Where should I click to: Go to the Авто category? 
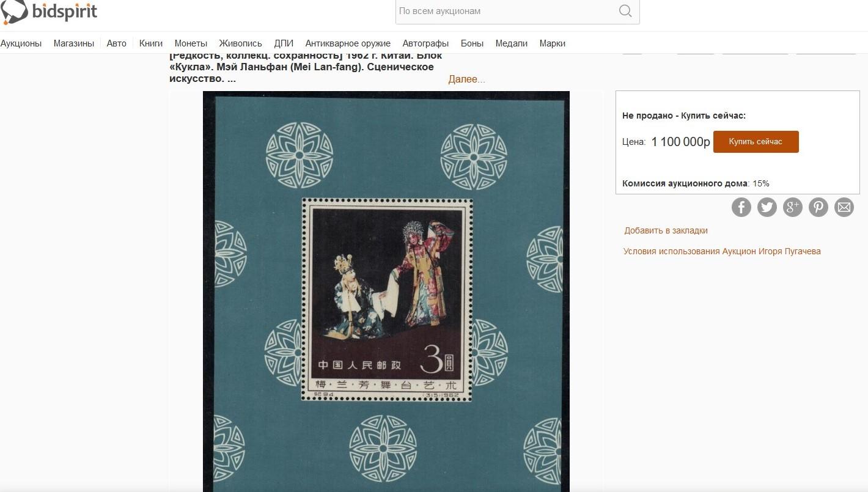click(x=117, y=43)
